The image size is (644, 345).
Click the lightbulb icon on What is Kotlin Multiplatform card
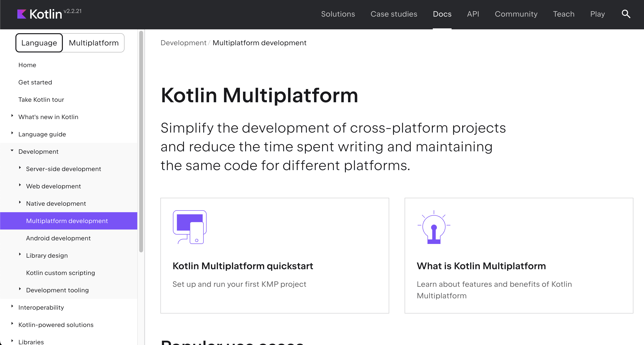point(434,227)
